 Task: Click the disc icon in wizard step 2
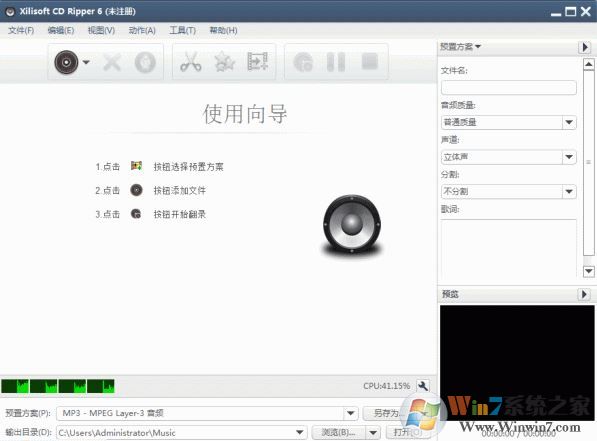coord(136,190)
